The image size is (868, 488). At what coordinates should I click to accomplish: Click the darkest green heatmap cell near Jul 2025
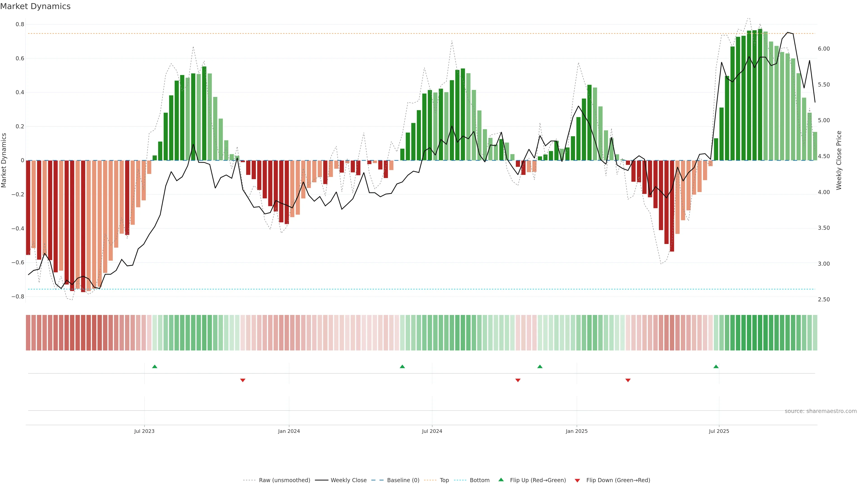(x=760, y=333)
